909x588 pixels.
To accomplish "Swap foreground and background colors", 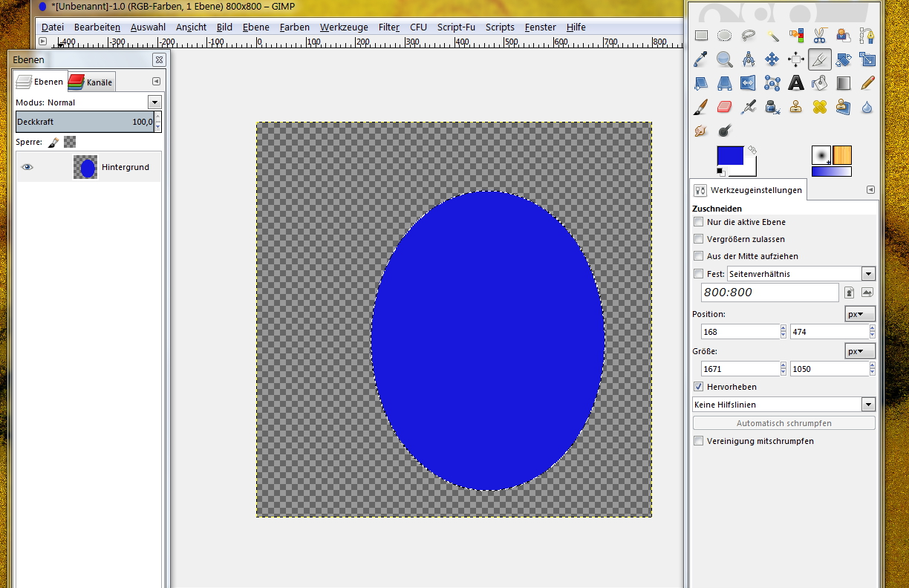I will tap(752, 150).
